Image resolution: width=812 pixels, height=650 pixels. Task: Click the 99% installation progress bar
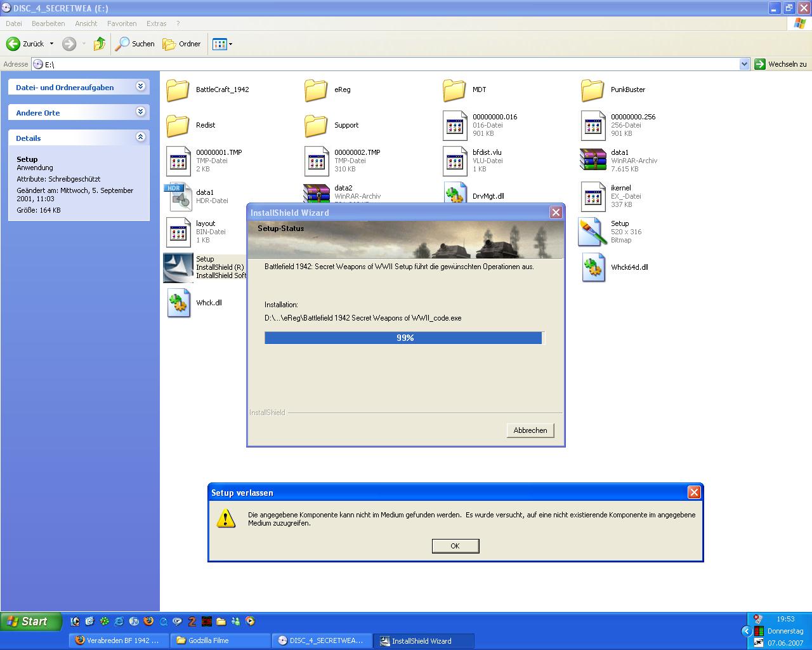(404, 338)
